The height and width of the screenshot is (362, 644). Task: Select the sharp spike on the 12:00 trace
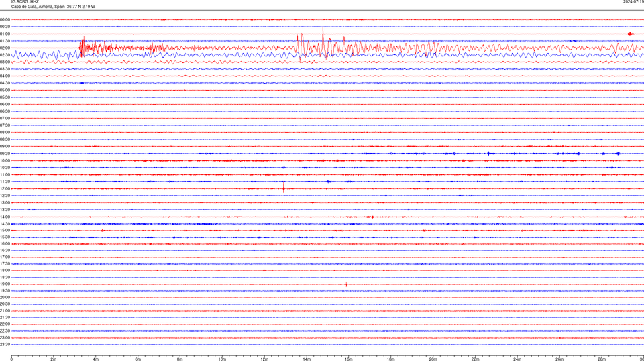pyautogui.click(x=284, y=188)
